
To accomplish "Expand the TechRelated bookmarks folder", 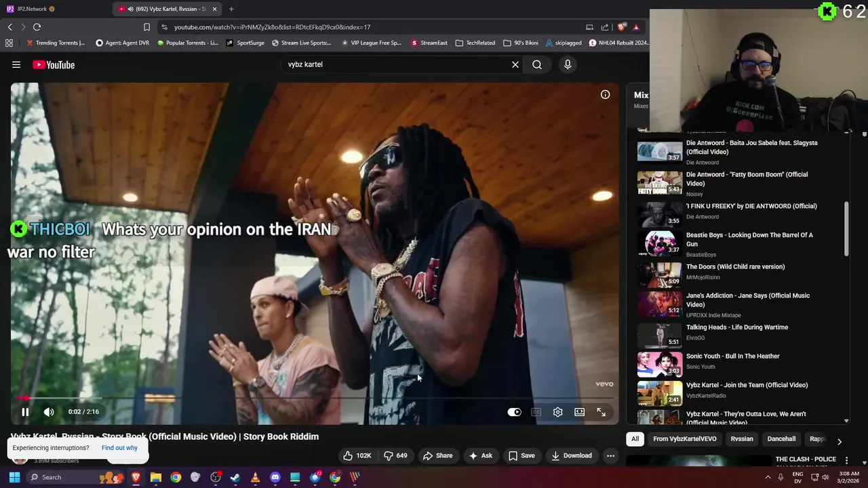I will coord(475,43).
